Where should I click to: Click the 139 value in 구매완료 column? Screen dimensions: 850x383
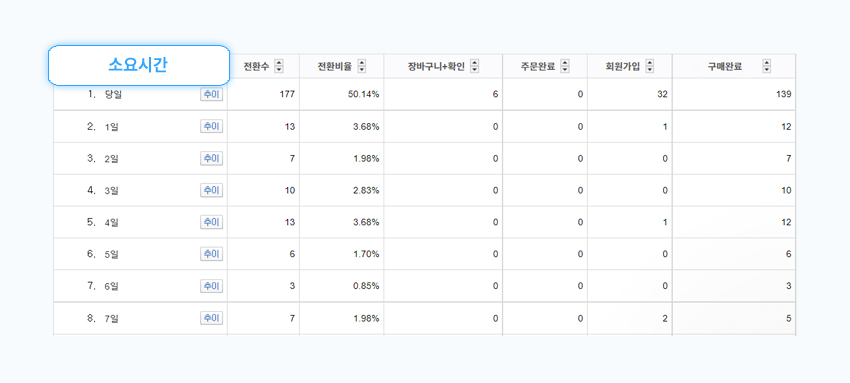(x=784, y=94)
